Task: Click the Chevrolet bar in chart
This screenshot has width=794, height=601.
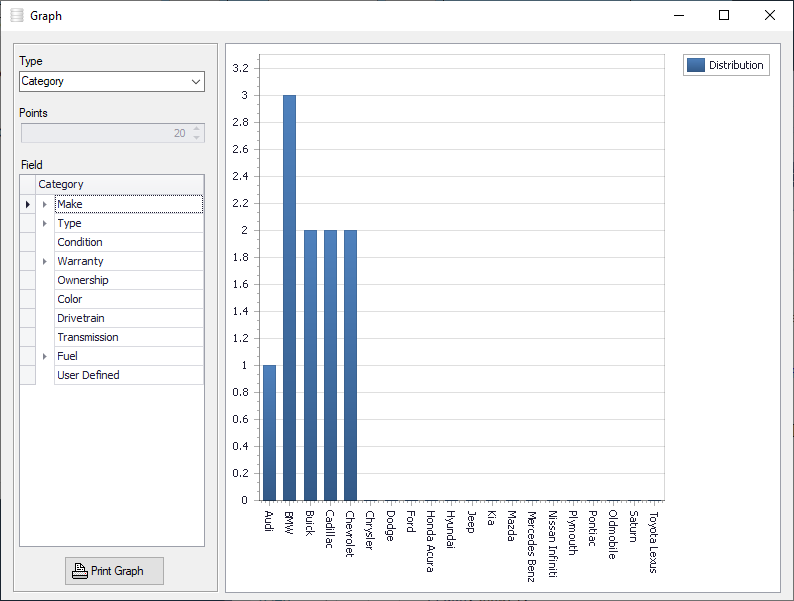Action: 350,366
